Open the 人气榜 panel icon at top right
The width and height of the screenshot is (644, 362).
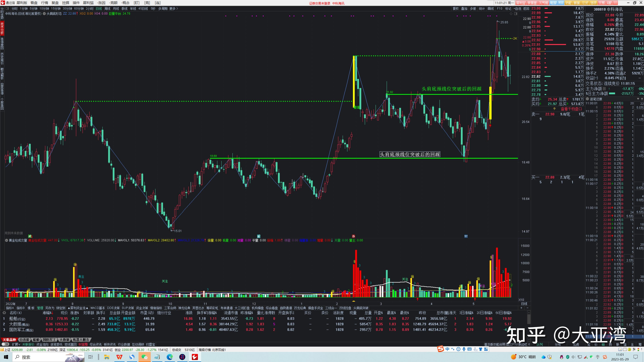point(544,3)
